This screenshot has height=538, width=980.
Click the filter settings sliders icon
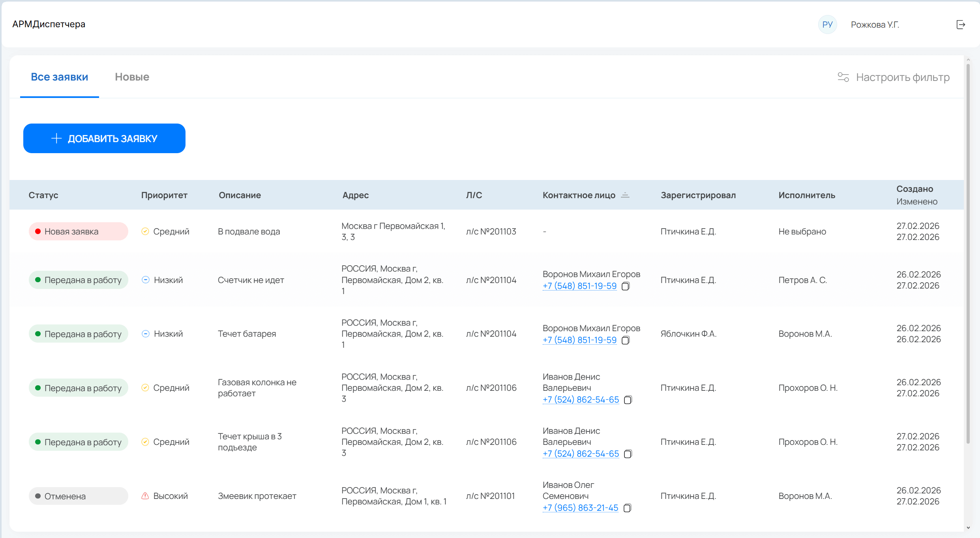pos(843,77)
